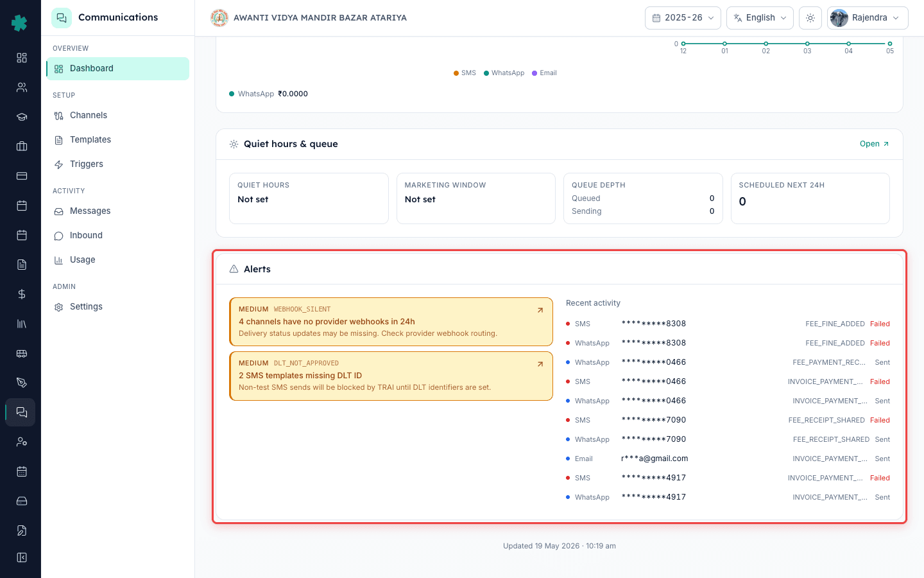Open the credit card icon in the left rail
924x578 pixels.
point(22,176)
